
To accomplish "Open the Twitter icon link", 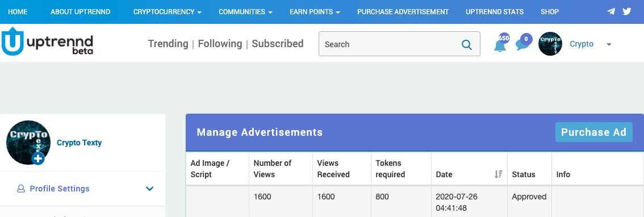I will click(627, 11).
